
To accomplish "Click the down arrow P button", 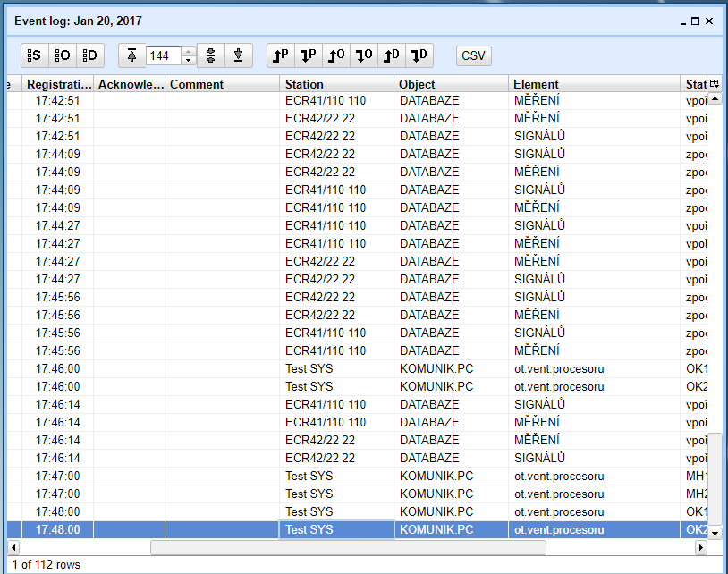I will 309,55.
